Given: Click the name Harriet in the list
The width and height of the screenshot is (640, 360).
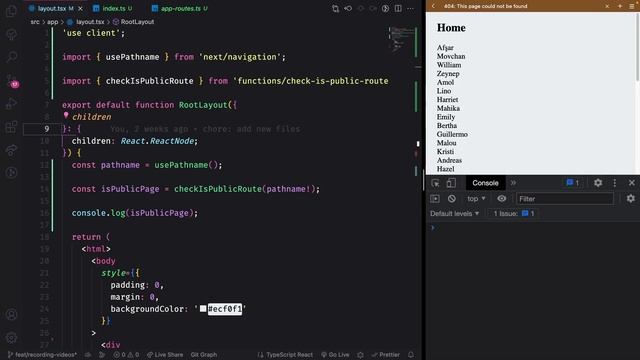Looking at the screenshot, I should tap(447, 100).
